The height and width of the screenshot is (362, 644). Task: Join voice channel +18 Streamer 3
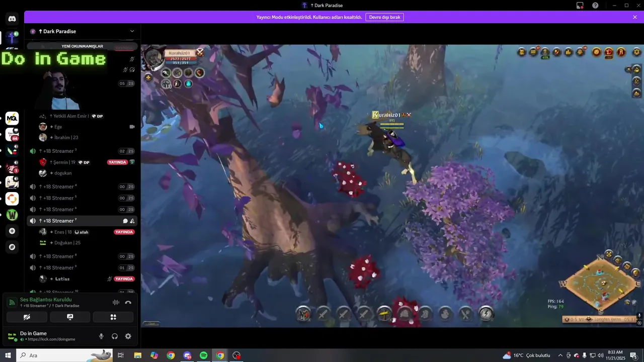point(83,151)
